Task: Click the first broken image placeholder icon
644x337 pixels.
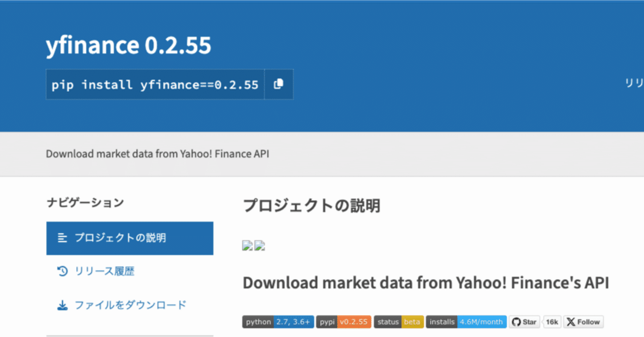Action: coord(247,246)
